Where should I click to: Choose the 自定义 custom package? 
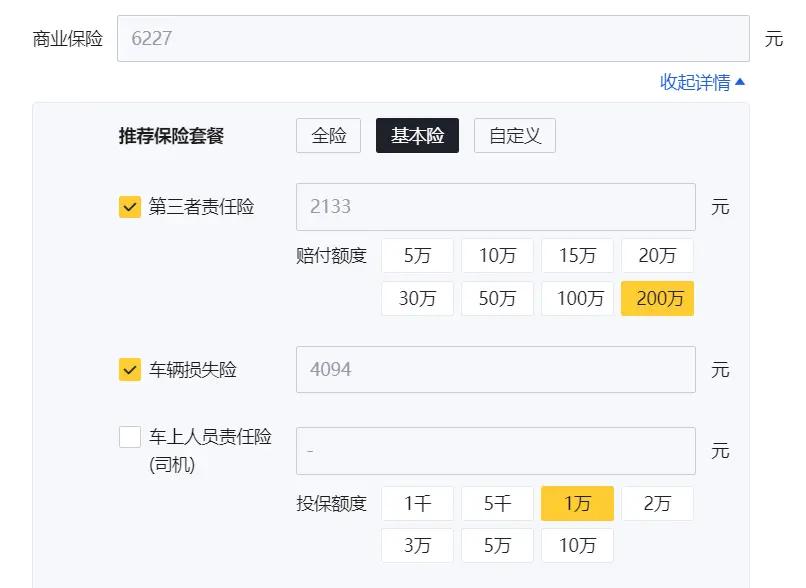(513, 135)
